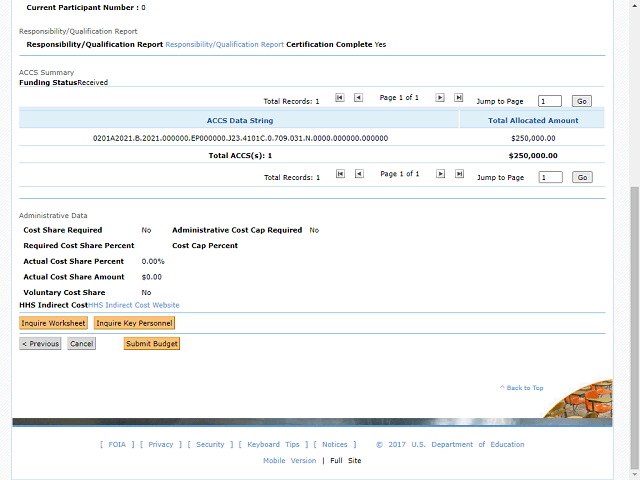Go to last page in lower pagination
640x480 pixels.
tap(459, 174)
